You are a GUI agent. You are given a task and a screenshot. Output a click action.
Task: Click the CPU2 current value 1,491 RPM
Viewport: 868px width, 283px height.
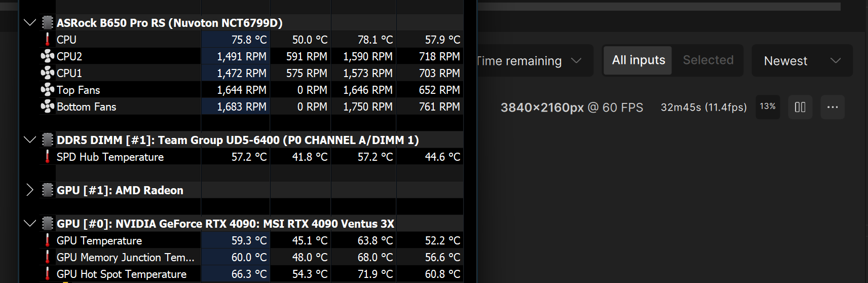click(242, 56)
